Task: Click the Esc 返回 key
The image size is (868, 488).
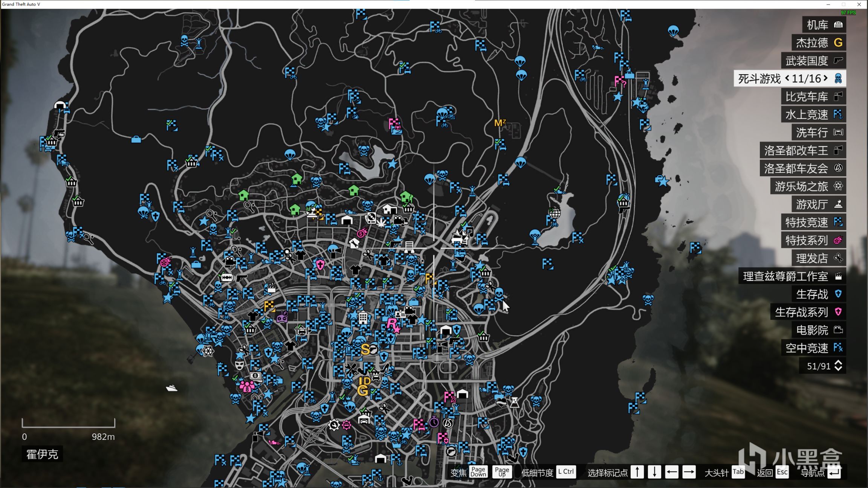Action: pyautogui.click(x=782, y=472)
